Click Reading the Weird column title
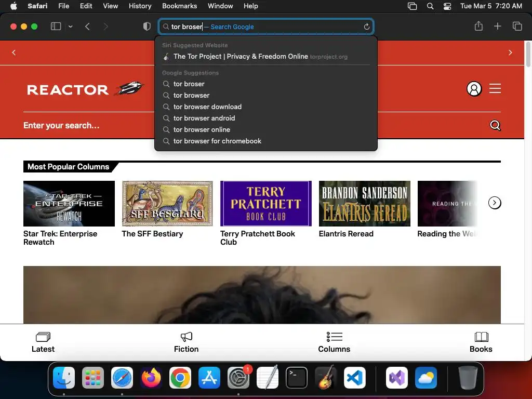Image resolution: width=532 pixels, height=399 pixels. (447, 234)
